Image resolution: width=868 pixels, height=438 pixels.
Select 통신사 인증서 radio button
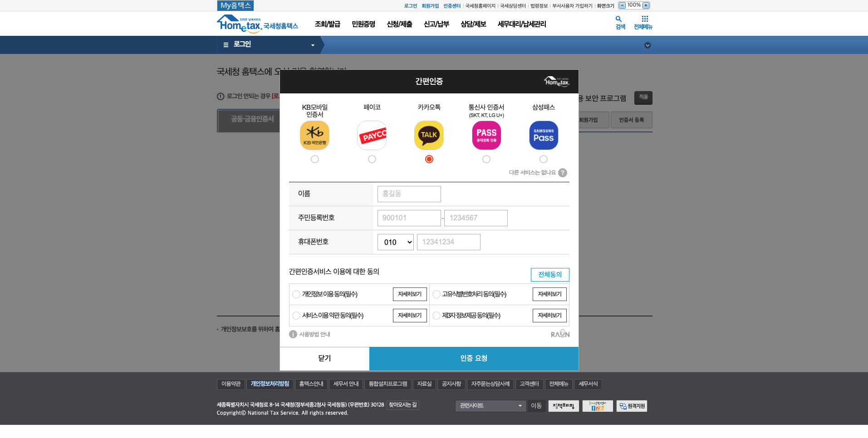point(486,159)
